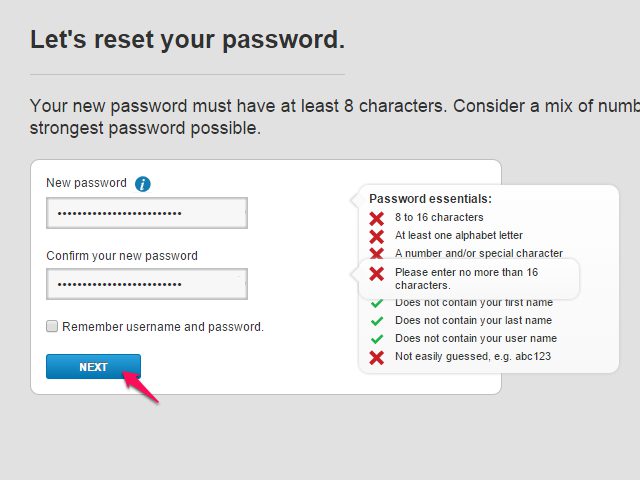
Task: Click the "Remember username and password." label text
Action: 163,326
